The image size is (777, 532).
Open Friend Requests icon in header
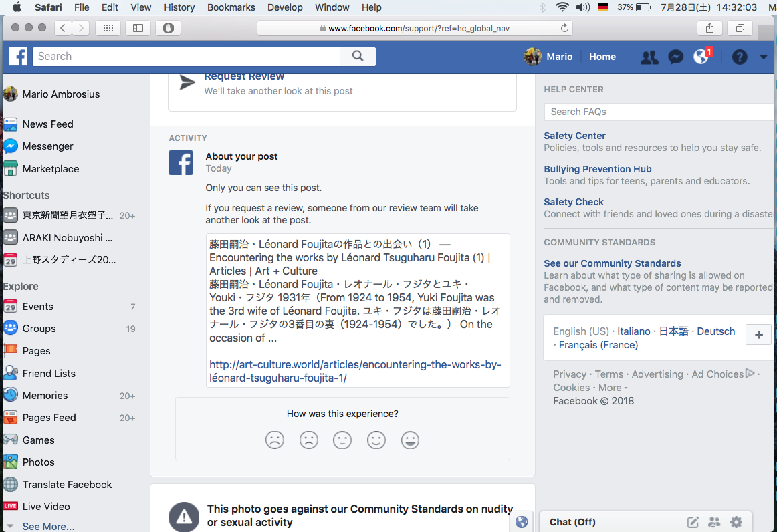(649, 57)
